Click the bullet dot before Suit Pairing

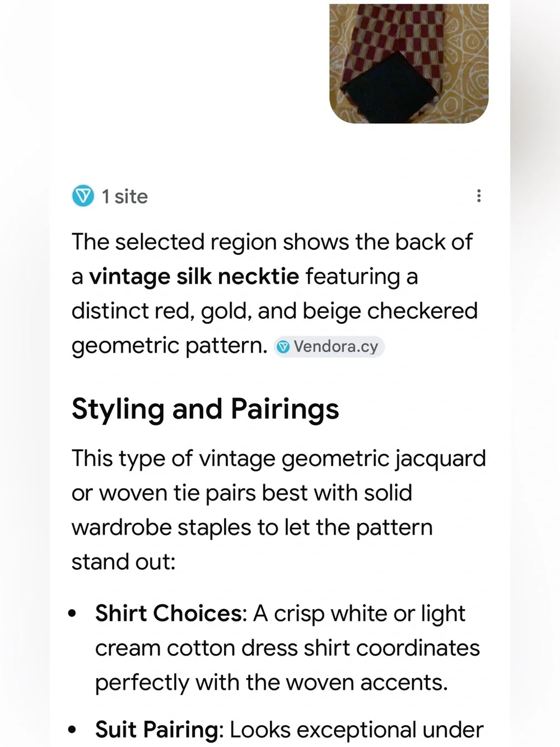[72, 730]
